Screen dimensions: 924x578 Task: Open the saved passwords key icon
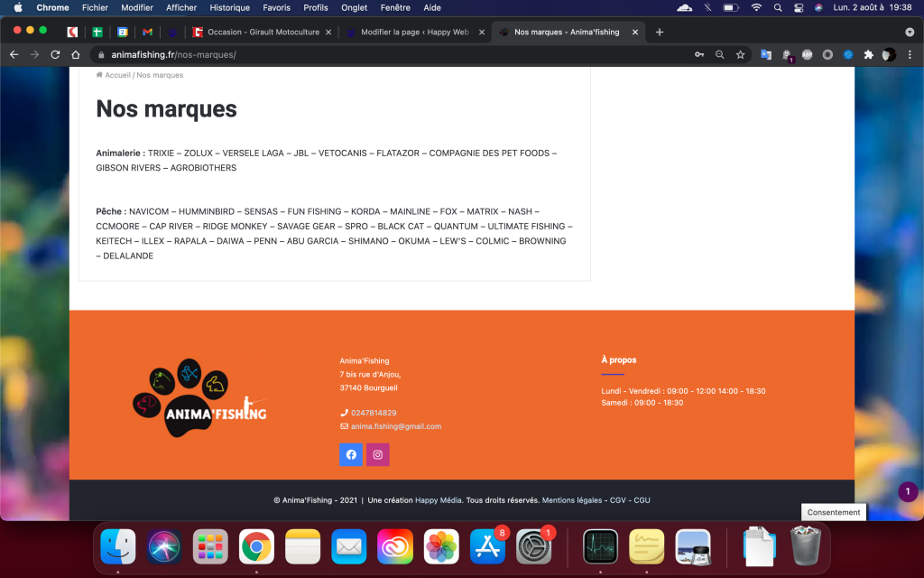coord(698,54)
